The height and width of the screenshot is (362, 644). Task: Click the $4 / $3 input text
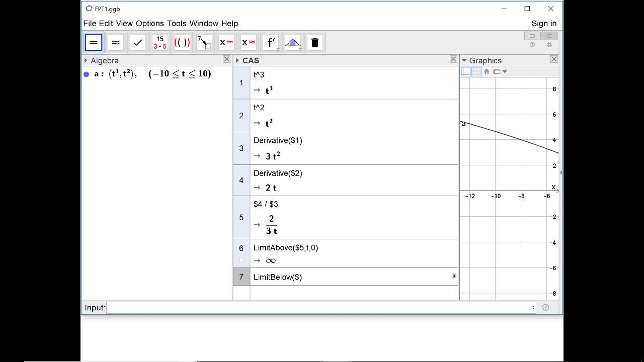pyautogui.click(x=266, y=204)
